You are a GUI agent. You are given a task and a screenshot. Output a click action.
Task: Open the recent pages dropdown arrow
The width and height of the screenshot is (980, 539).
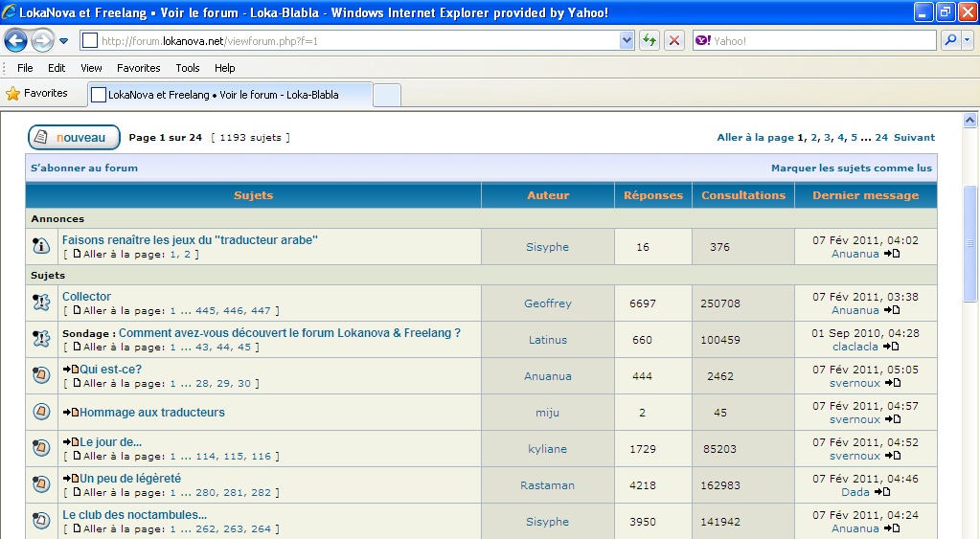click(64, 41)
